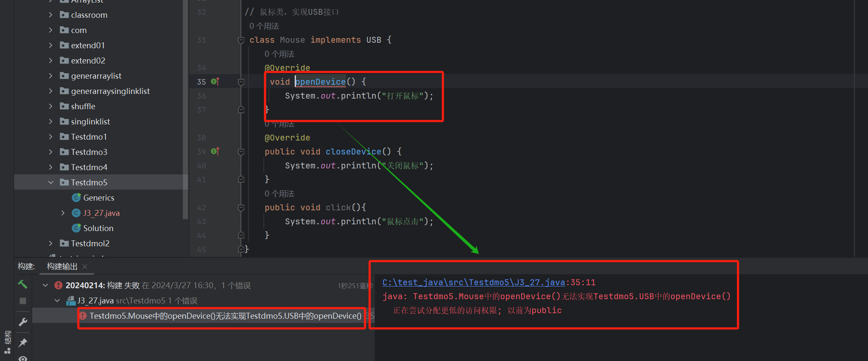Click the green hammer rebuild icon
This screenshot has height=361, width=868.
[x=23, y=284]
